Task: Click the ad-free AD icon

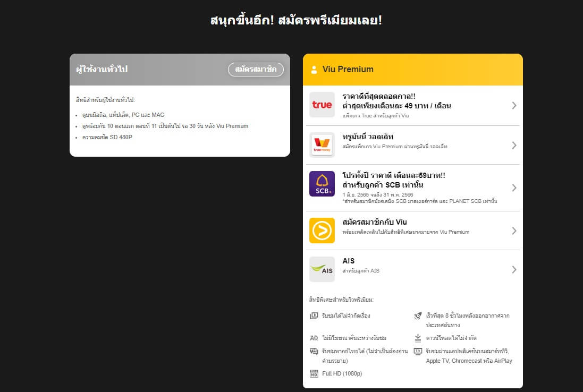Action: [313, 337]
